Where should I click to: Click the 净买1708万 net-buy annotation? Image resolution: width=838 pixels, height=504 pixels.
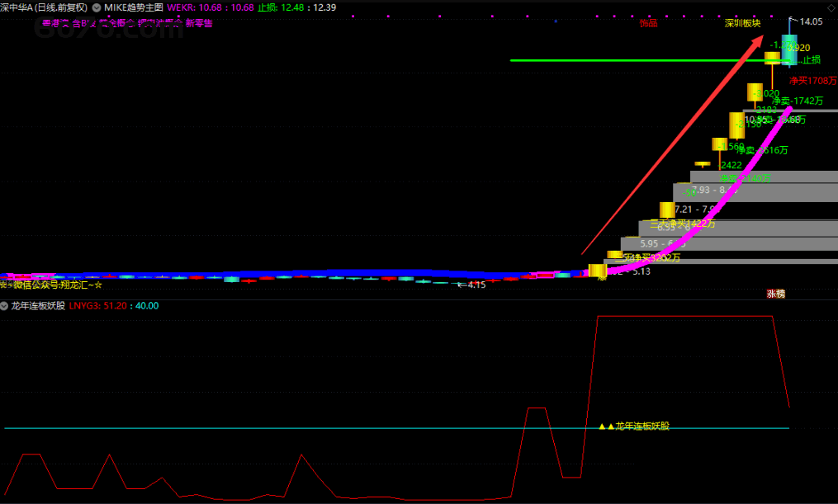tap(812, 81)
